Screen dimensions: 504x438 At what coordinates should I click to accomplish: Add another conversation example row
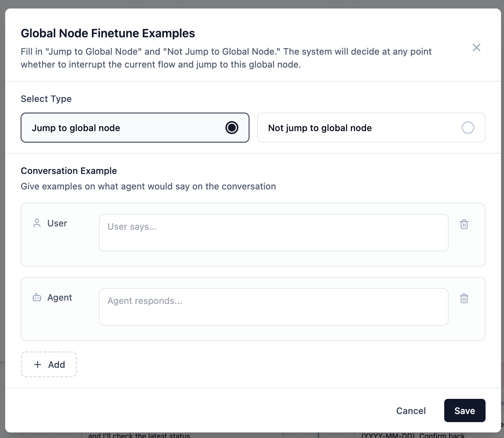[x=49, y=365]
